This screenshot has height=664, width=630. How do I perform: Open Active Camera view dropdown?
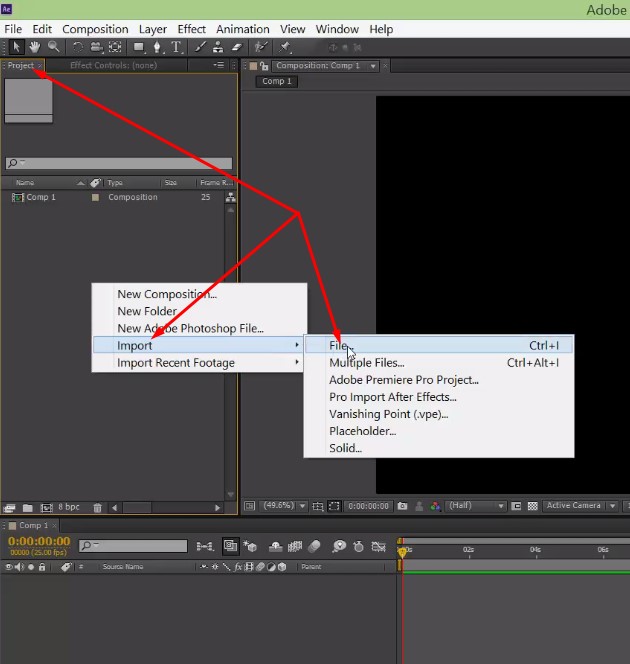pyautogui.click(x=580, y=506)
